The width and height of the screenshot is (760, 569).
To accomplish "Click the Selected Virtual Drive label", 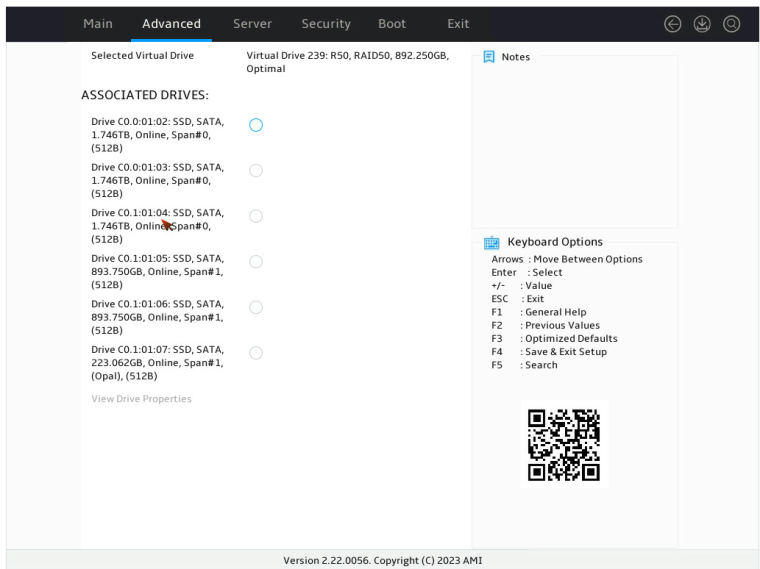I will [142, 55].
